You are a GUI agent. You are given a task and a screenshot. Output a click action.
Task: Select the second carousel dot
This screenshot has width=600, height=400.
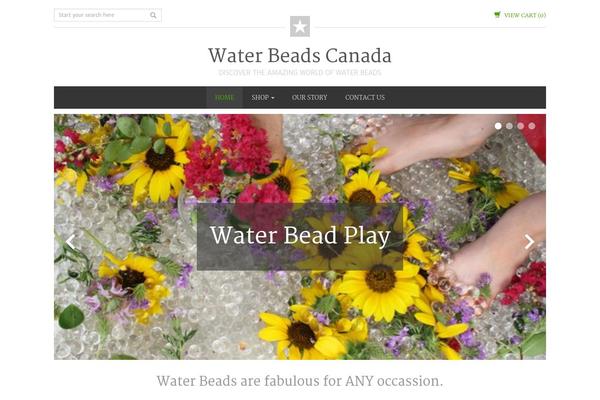pos(509,126)
